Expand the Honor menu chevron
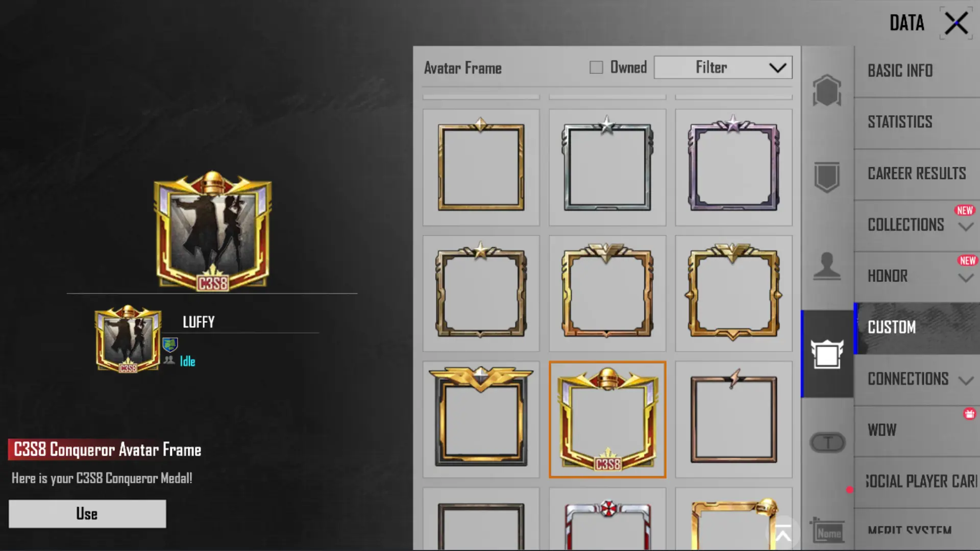Viewport: 980px width, 551px height. coord(966,278)
